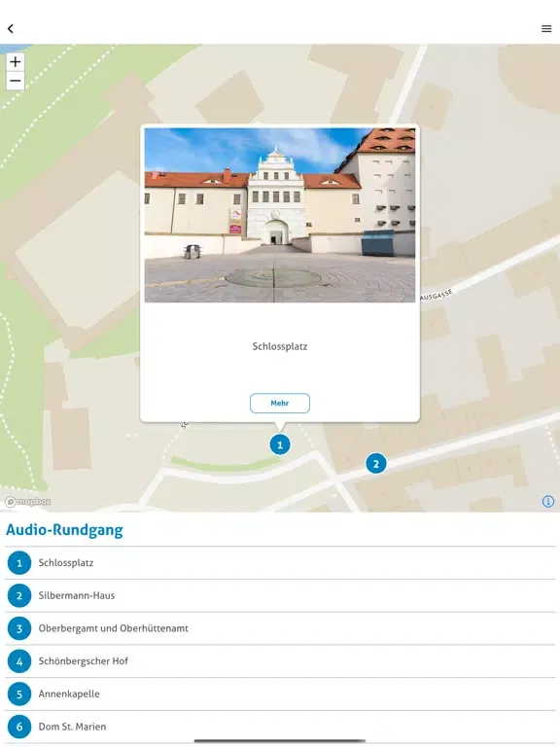Tap number 2 badge for Silbermann-Haus
560x747 pixels.
point(19,595)
